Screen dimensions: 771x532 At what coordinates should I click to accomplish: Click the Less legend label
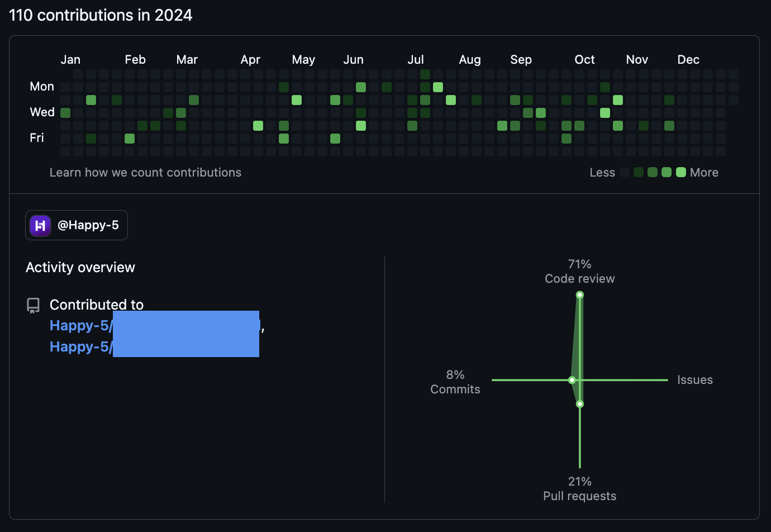pyautogui.click(x=602, y=172)
